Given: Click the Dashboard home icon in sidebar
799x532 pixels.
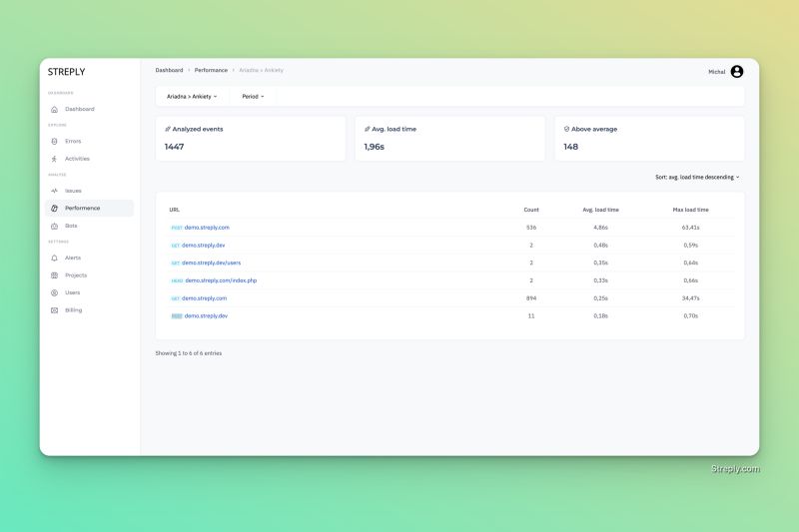Looking at the screenshot, I should click(x=55, y=110).
